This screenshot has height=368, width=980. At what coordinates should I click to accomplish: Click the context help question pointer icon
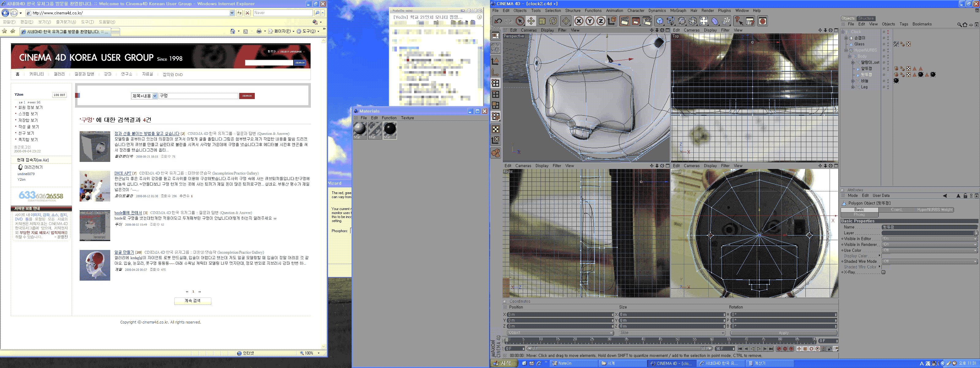pos(739,21)
